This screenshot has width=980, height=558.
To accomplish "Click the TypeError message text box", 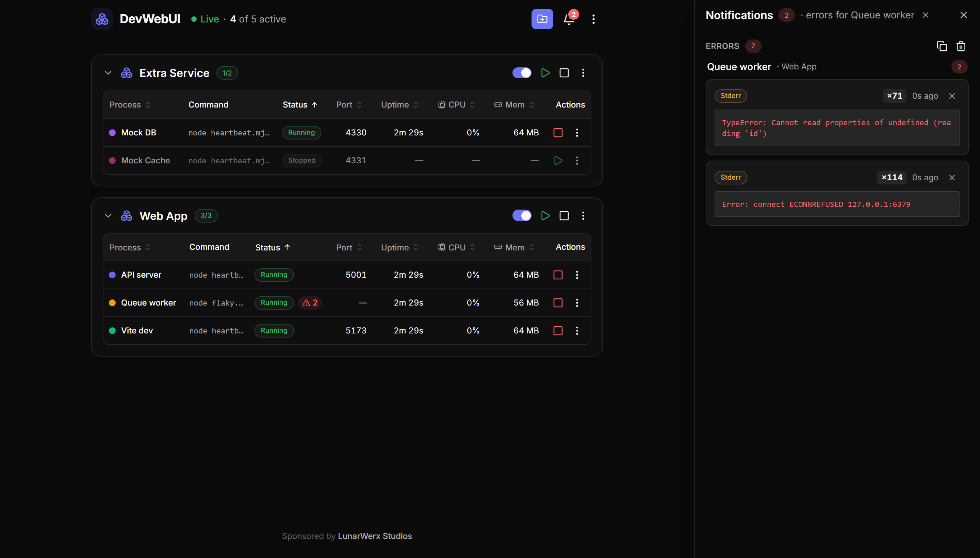I will click(x=837, y=128).
